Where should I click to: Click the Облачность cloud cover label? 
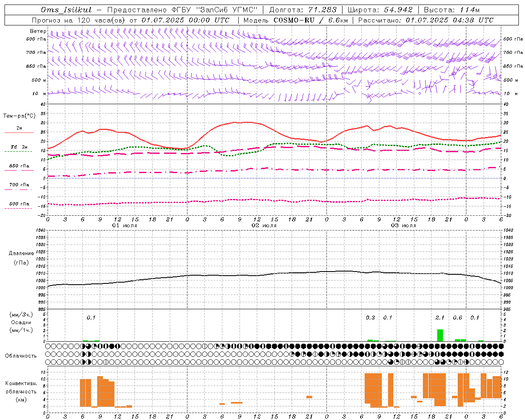[21, 356]
